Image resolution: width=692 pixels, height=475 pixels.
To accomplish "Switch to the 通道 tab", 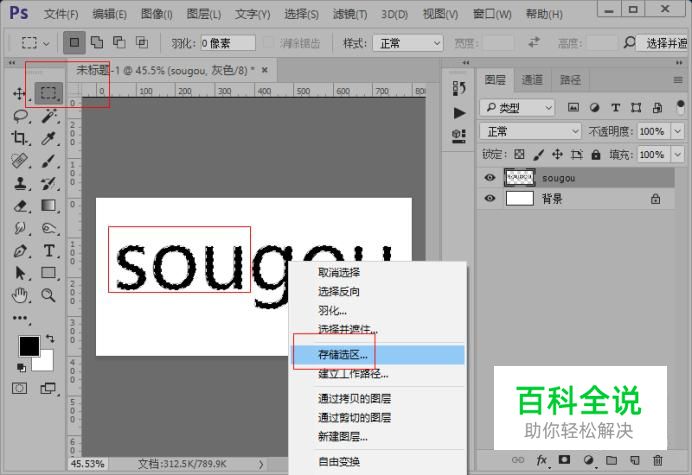I will (x=532, y=80).
